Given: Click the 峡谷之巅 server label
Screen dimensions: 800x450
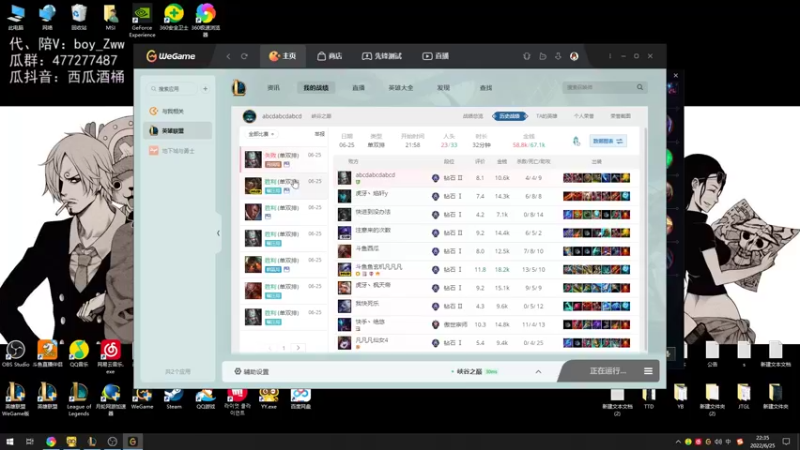Looking at the screenshot, I should coord(469,371).
